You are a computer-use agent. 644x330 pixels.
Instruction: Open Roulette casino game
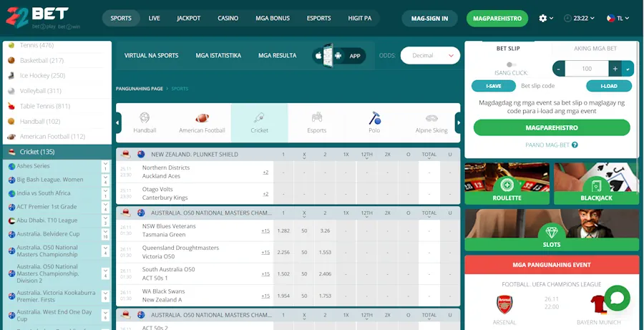click(x=507, y=184)
